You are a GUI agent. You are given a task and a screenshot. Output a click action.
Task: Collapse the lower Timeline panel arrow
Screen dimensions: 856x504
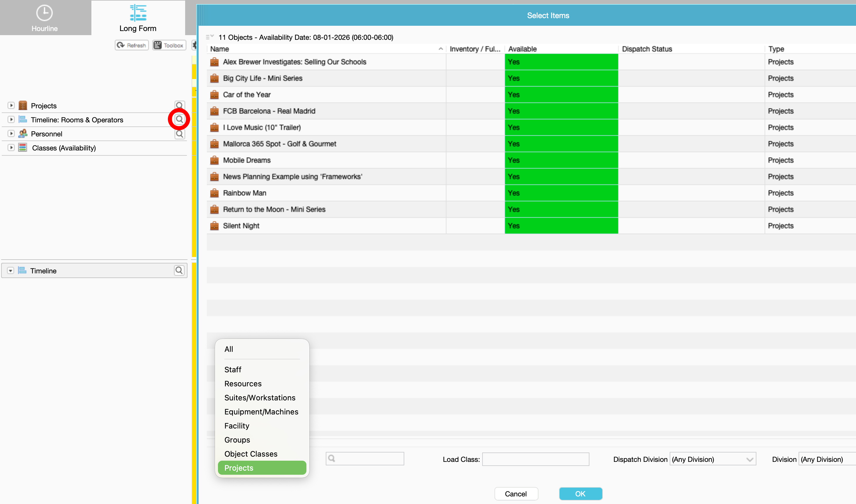pos(11,271)
